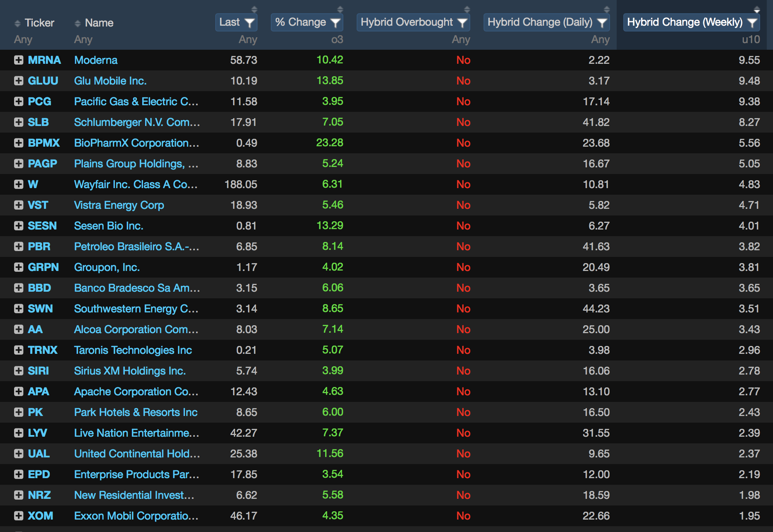This screenshot has height=532, width=773.
Task: Open filter icon on Hybrid Change (Daily)
Action: [602, 22]
